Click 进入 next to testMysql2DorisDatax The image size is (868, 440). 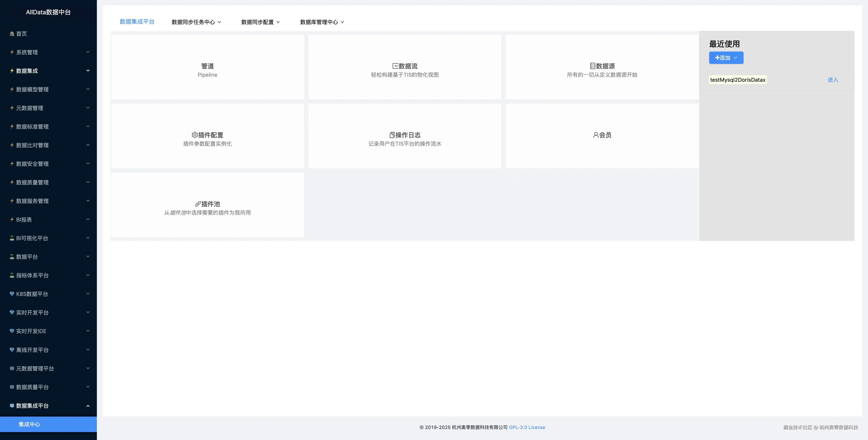(833, 80)
